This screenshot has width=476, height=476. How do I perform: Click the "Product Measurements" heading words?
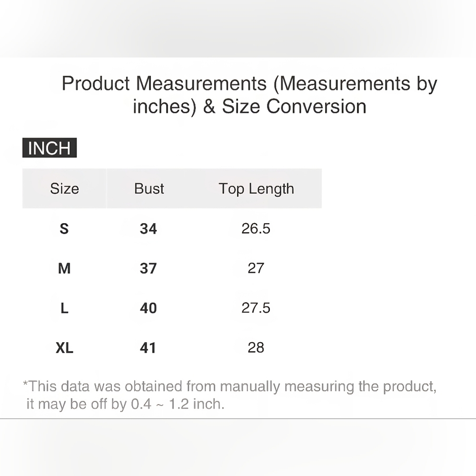coord(164,84)
